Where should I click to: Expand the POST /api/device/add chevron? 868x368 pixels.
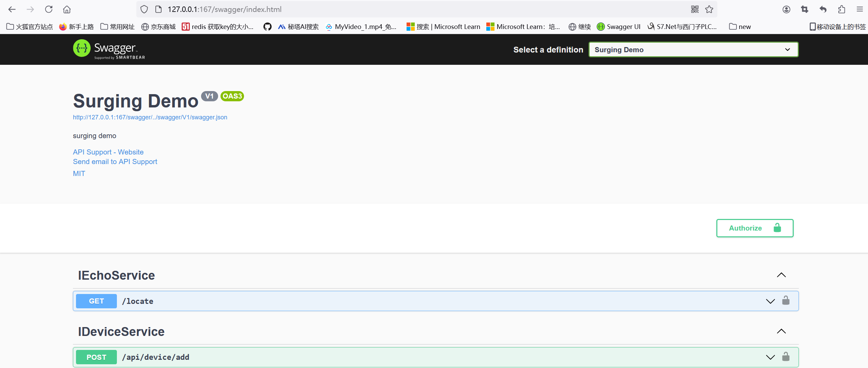point(770,357)
